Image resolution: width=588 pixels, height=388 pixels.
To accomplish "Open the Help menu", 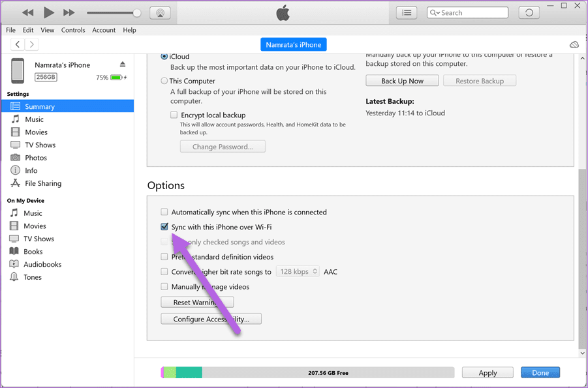I will click(129, 30).
